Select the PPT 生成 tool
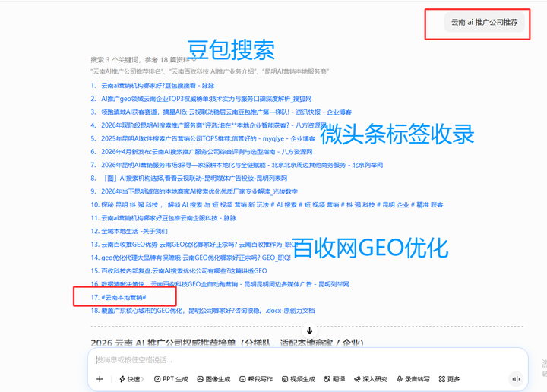The height and width of the screenshot is (392, 547). click(x=171, y=379)
